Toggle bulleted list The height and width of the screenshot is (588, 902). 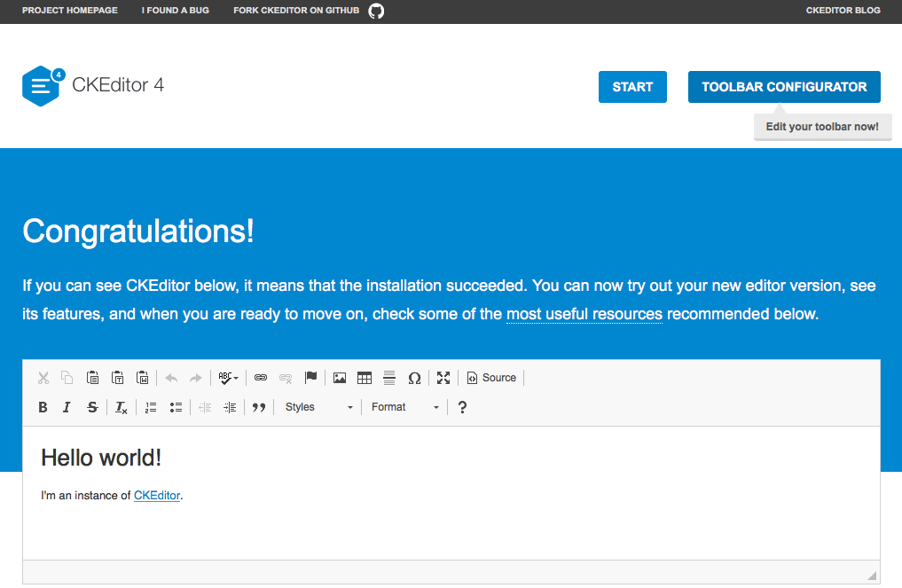[x=176, y=407]
